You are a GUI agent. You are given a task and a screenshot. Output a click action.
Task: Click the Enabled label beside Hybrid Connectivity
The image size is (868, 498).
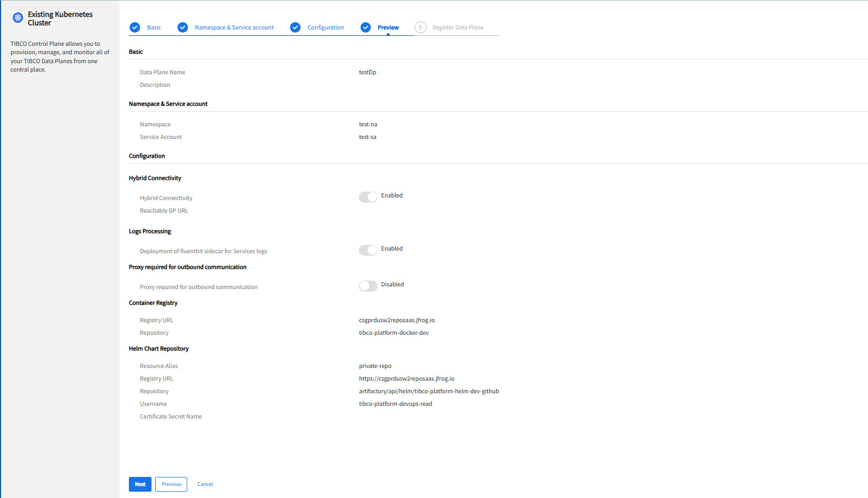(x=392, y=195)
